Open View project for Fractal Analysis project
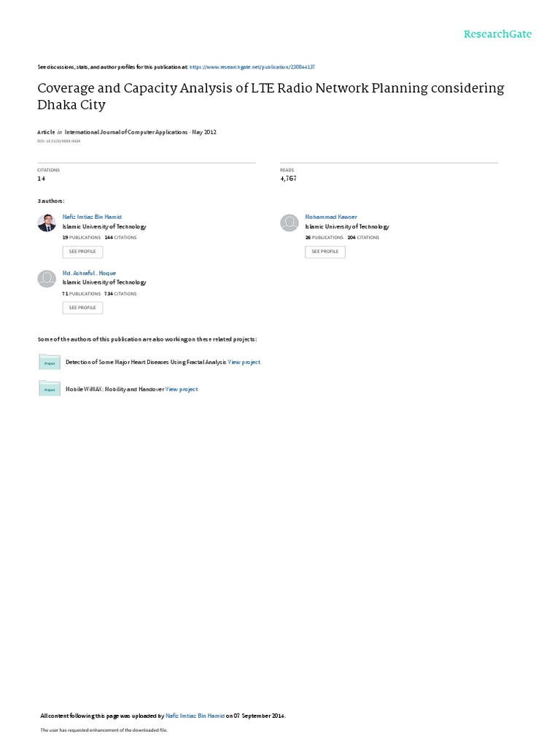The image size is (560, 747). click(x=244, y=362)
